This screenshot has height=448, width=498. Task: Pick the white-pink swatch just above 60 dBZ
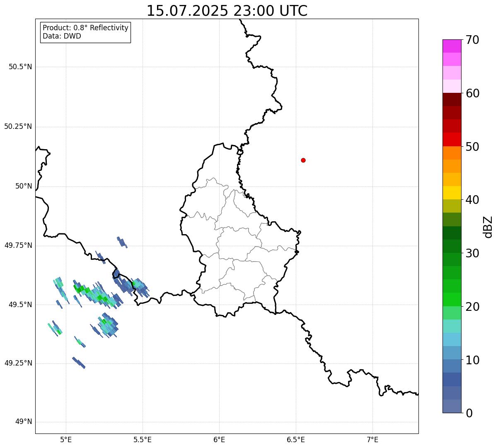coord(452,86)
